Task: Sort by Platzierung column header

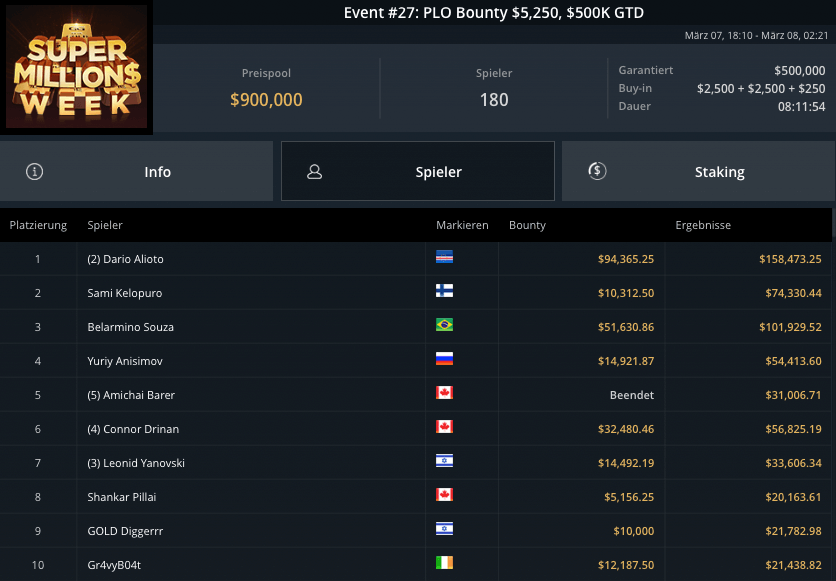Action: pos(38,225)
